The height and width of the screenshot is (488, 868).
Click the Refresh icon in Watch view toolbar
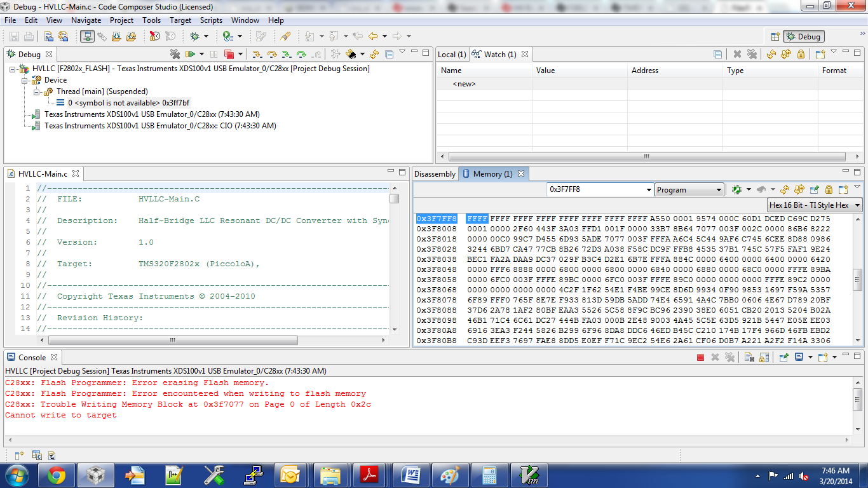coord(771,55)
